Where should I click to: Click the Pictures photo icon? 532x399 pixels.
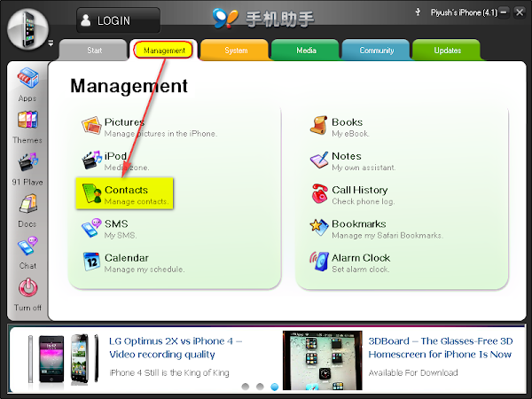click(x=91, y=126)
